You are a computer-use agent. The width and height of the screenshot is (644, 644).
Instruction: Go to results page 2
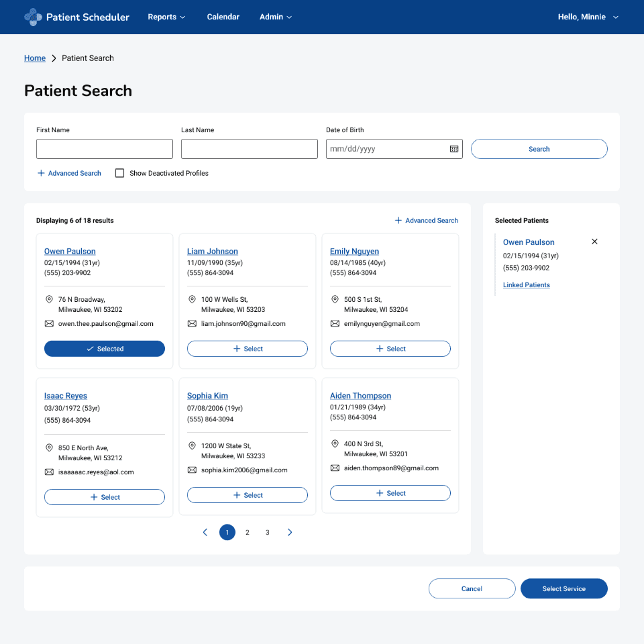coord(248,532)
